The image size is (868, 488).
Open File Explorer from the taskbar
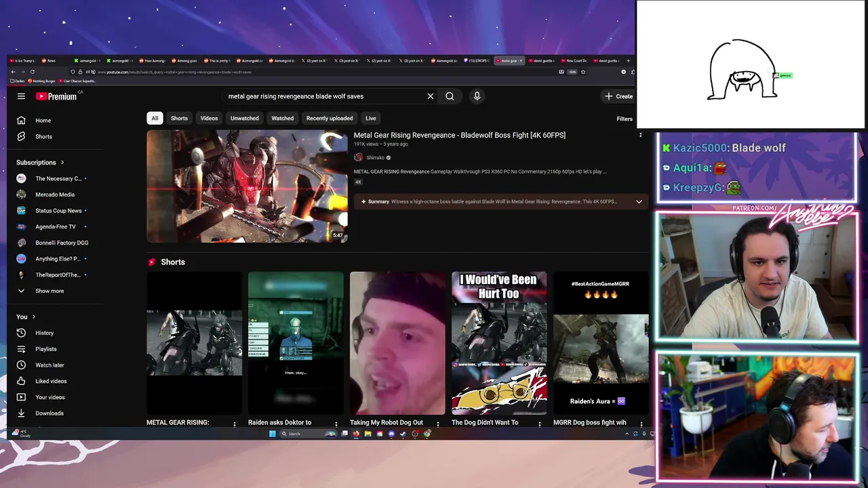click(368, 434)
